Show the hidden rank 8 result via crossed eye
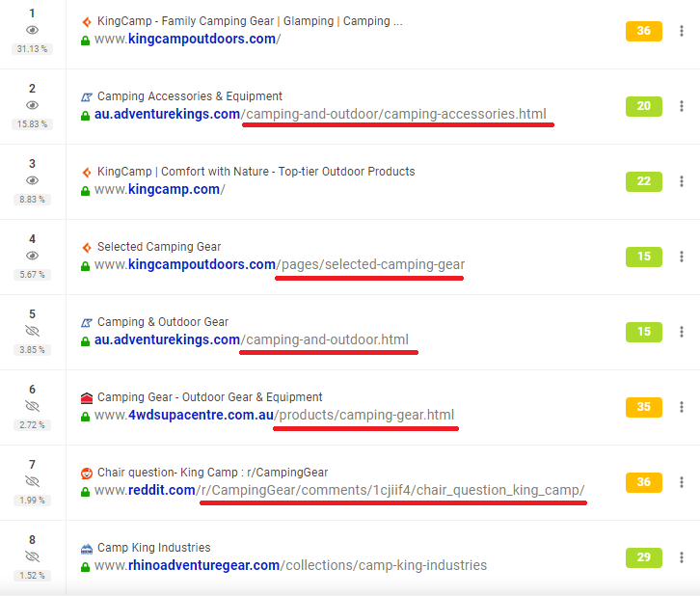This screenshot has height=596, width=700. (32, 556)
